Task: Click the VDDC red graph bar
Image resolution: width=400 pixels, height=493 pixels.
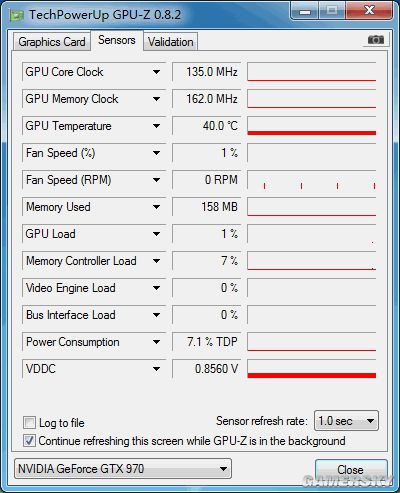Action: 312,375
